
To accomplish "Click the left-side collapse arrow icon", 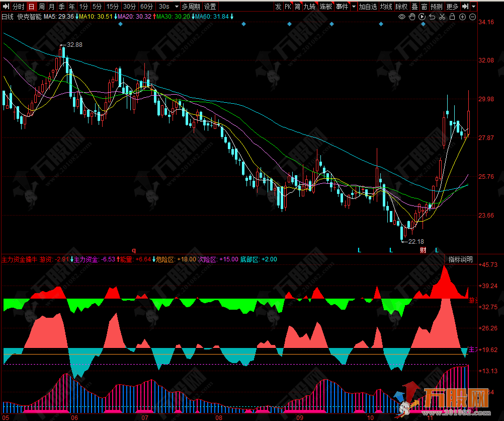I will 6,7.
